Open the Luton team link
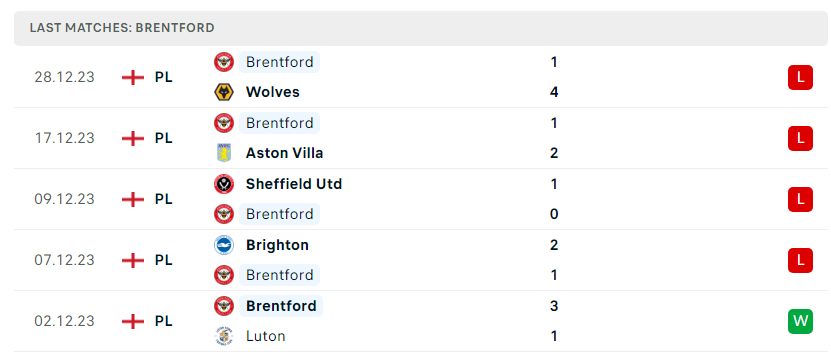The width and height of the screenshot is (831, 360). tap(266, 336)
